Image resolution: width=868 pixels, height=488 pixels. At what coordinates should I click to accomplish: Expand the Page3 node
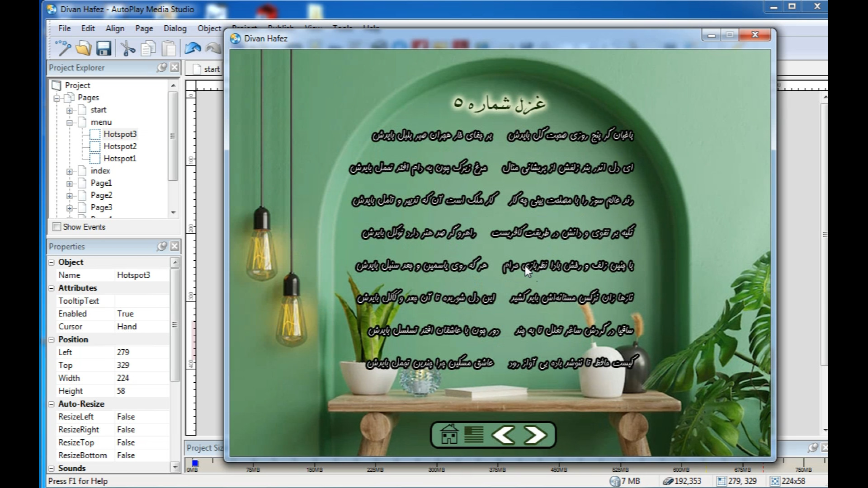click(69, 207)
